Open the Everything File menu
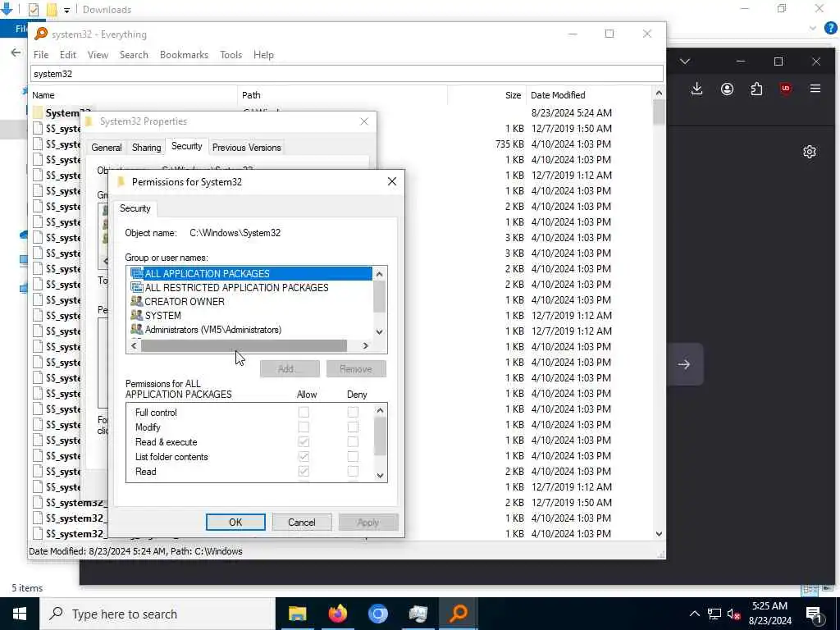This screenshot has width=840, height=630. click(x=41, y=55)
